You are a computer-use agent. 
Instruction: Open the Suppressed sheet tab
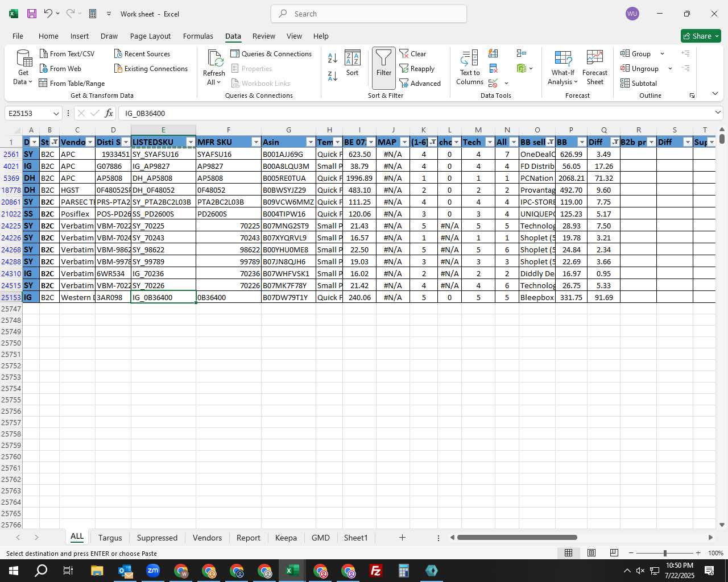tap(157, 538)
